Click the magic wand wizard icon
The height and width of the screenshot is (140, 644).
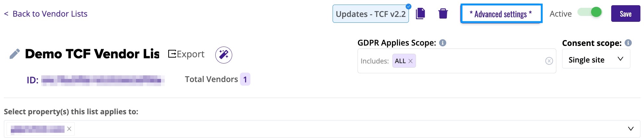click(224, 55)
